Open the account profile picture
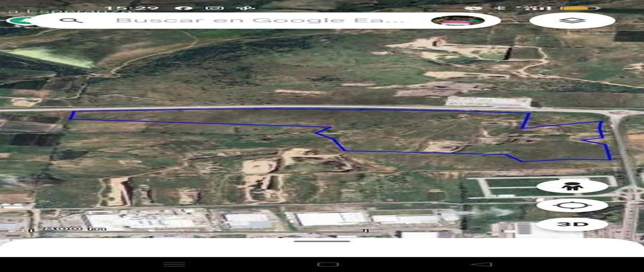This screenshot has height=272, width=644. coord(458,20)
